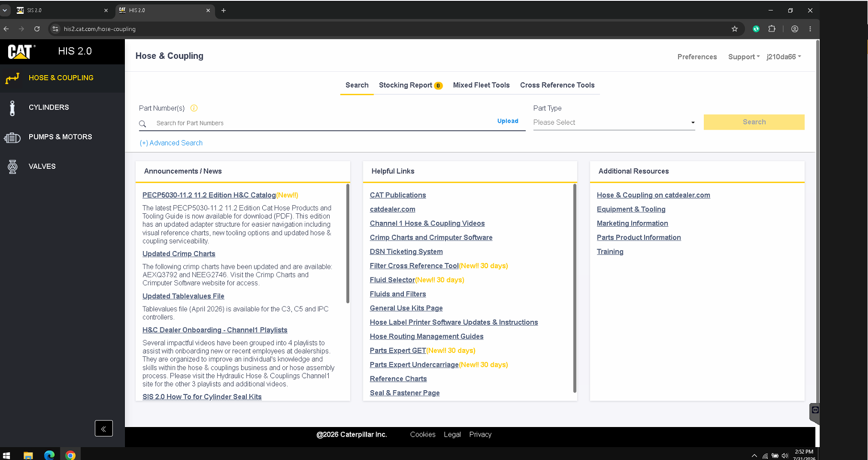Open Preferences

697,57
